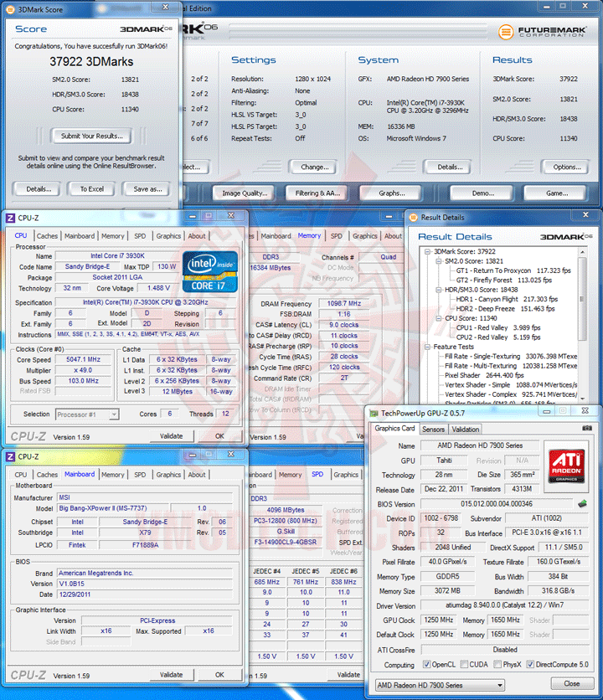The width and height of the screenshot is (603, 700).
Task: Collapse the HDR/SM3.0 Score: 18438 node
Action: 439,290
